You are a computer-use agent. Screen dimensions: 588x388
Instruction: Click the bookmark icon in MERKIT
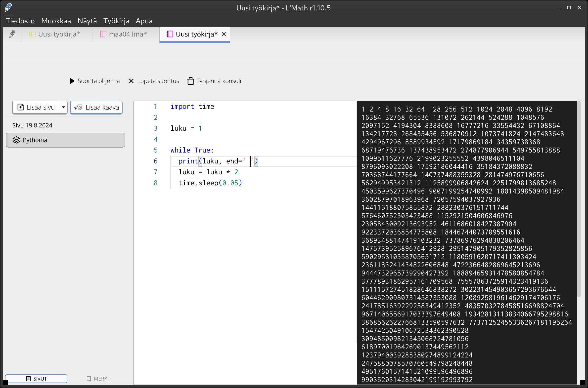tap(89, 379)
